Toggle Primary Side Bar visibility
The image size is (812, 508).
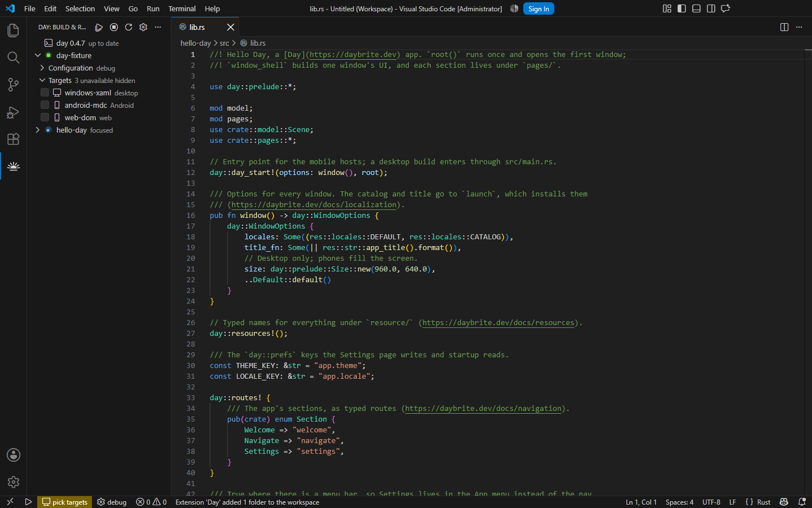682,8
